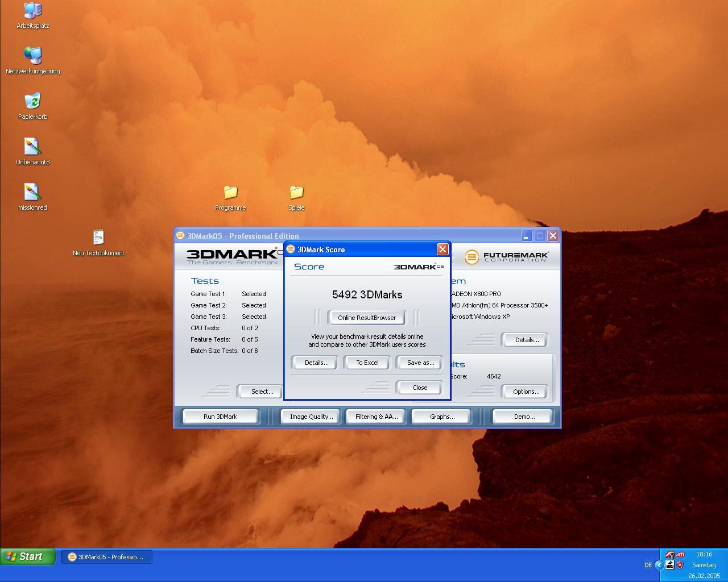The height and width of the screenshot is (582, 728).
Task: Select the Netzwerkumgebung desktop icon
Action: (x=33, y=61)
